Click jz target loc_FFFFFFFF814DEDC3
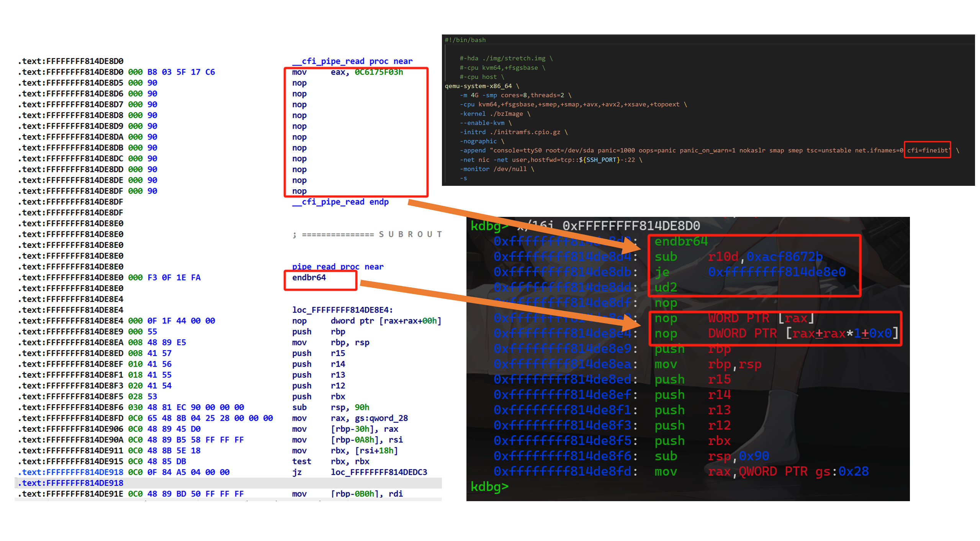Screen dimensions: 980x541 pos(378,472)
